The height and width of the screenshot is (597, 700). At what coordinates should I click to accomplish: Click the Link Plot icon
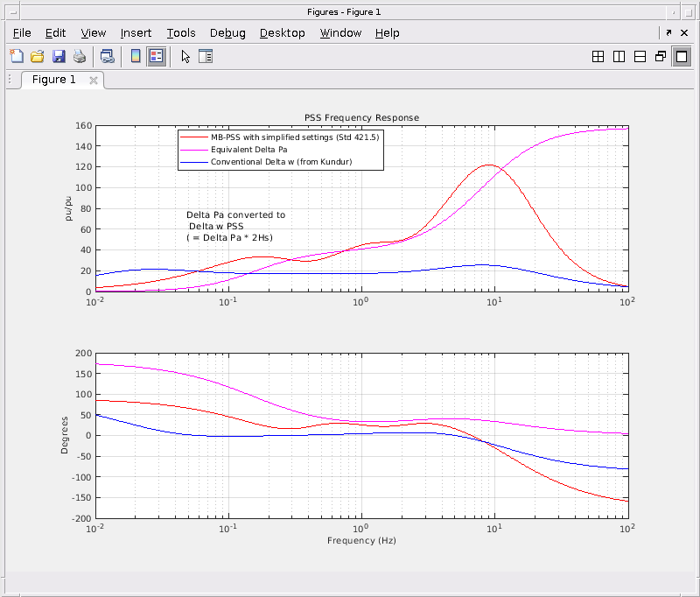[107, 57]
